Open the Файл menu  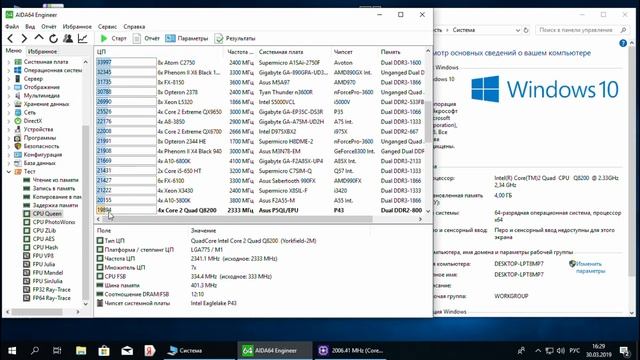pyautogui.click(x=12, y=27)
